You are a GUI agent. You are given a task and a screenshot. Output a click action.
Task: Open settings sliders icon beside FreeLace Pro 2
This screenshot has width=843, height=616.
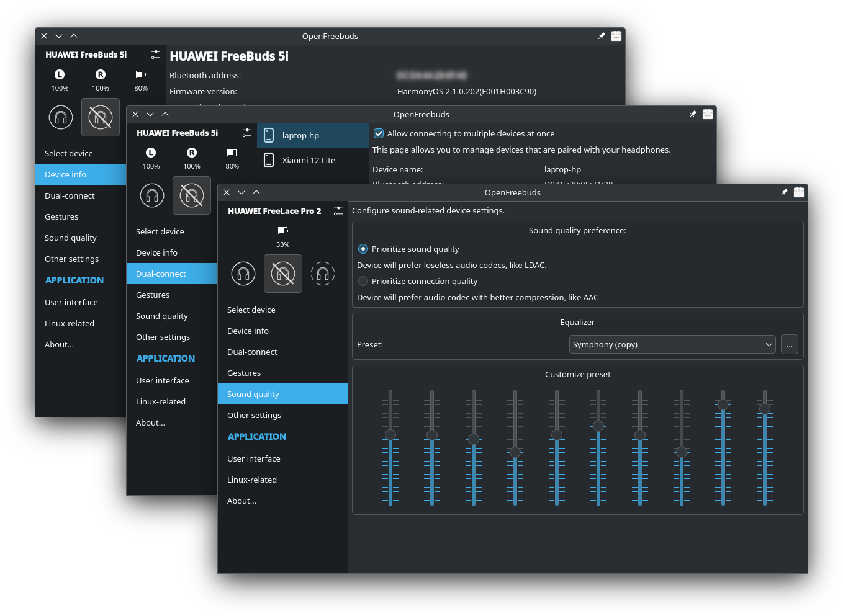pos(338,211)
